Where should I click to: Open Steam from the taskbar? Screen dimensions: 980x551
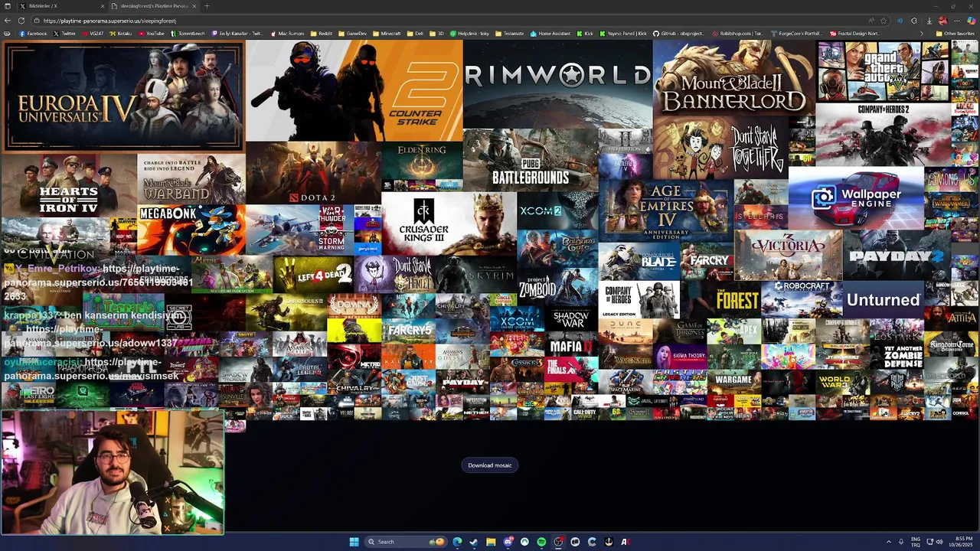coord(474,542)
